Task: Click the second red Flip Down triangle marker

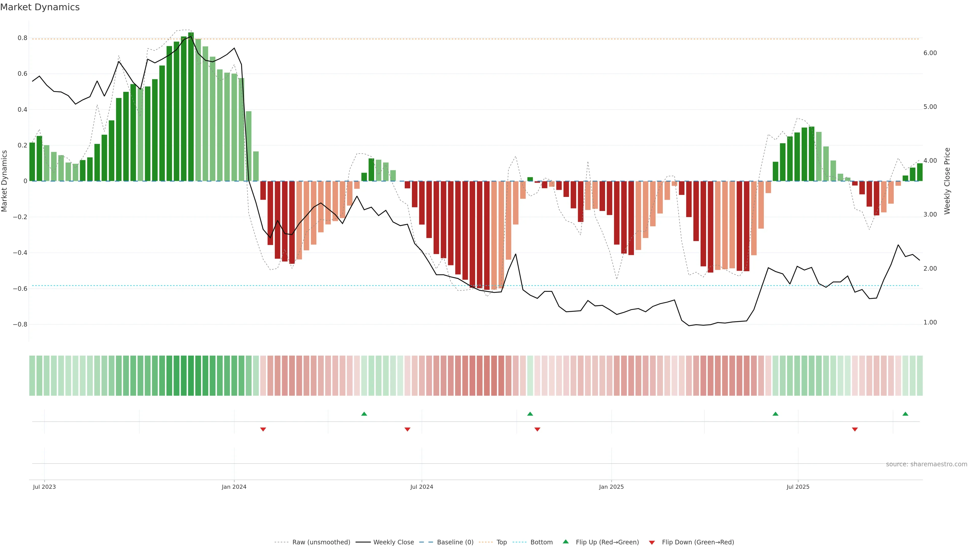Action: click(x=408, y=429)
